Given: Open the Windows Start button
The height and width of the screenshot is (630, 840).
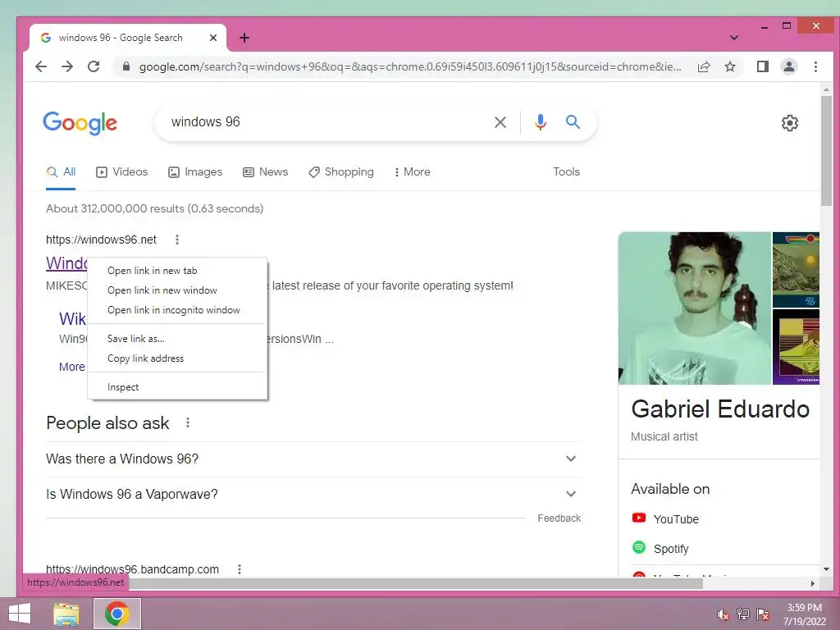Looking at the screenshot, I should click(20, 614).
